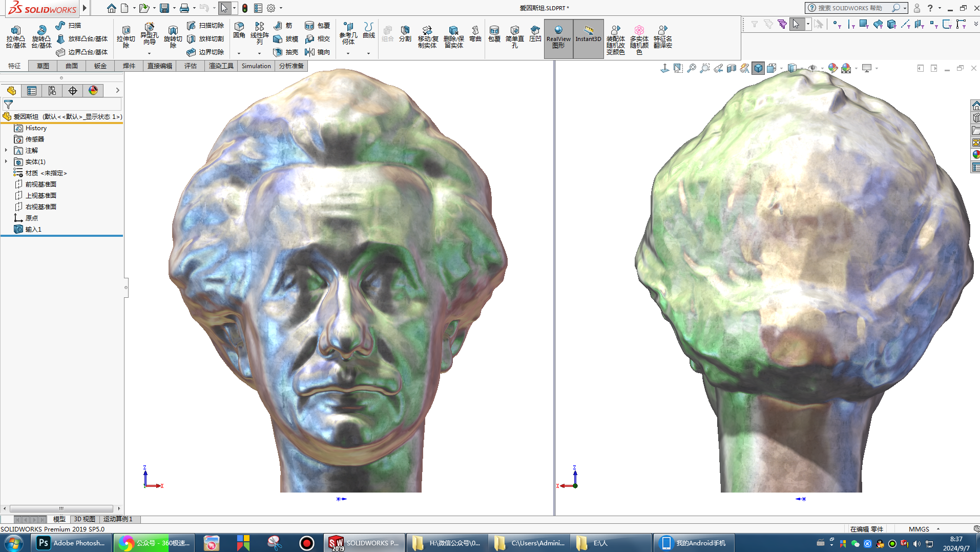Open the 异型孔向导 dropdown arrow
The image size is (980, 552).
149,53
